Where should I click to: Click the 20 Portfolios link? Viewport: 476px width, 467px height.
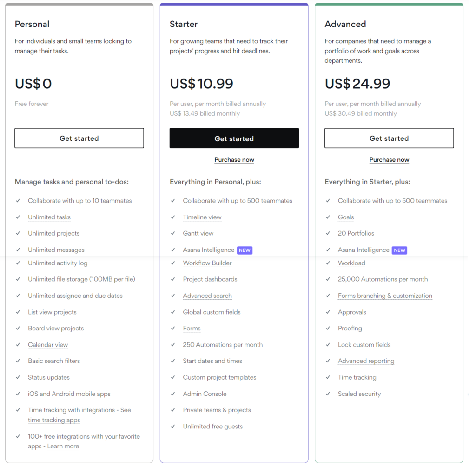tap(356, 233)
